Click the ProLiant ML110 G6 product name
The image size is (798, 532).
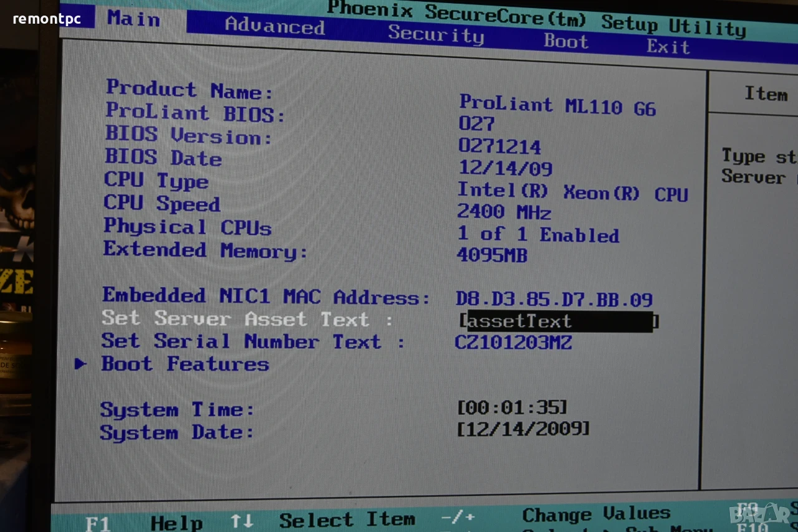click(x=557, y=105)
